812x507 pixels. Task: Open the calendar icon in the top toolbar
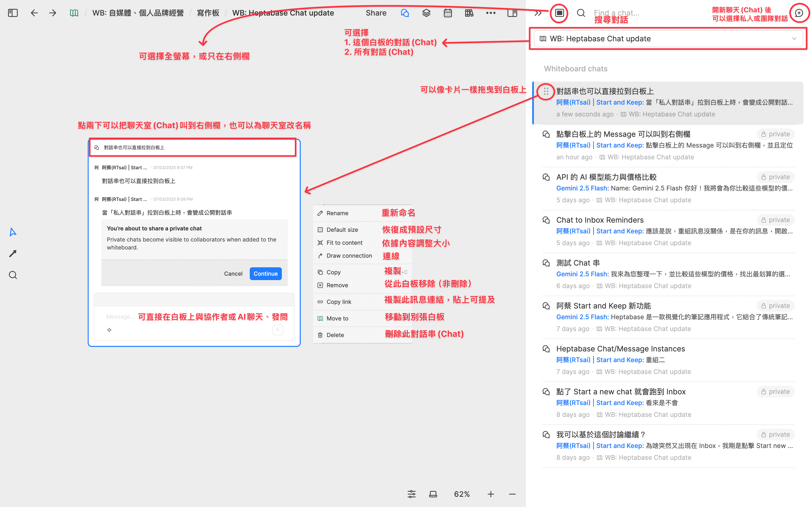tap(448, 13)
